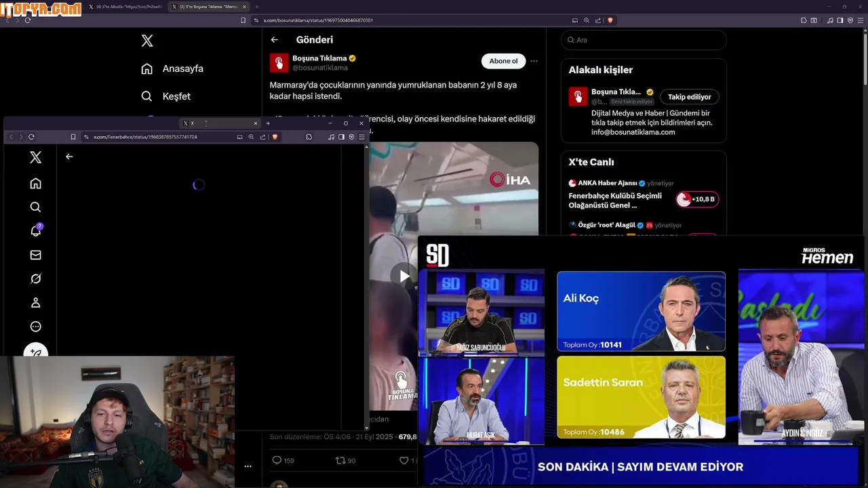Select Anasayfa in background sidebar
This screenshot has height=488, width=868.
coord(172,68)
